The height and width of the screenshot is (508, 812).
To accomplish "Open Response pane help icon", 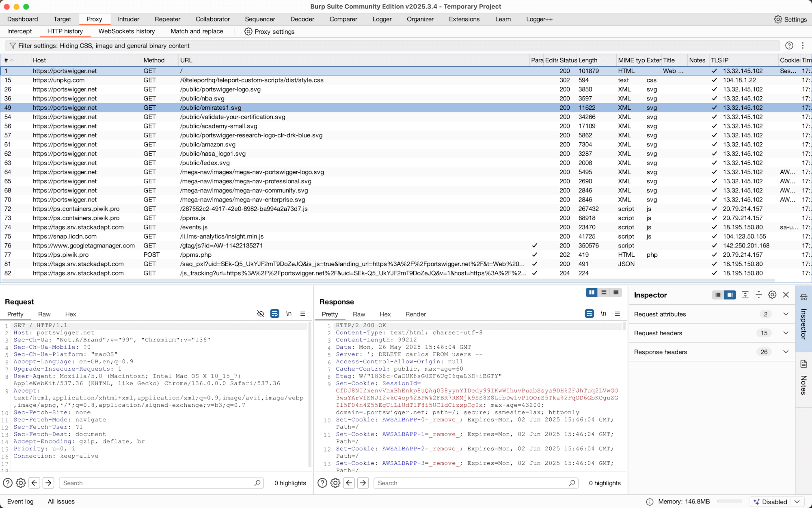I will tap(322, 483).
